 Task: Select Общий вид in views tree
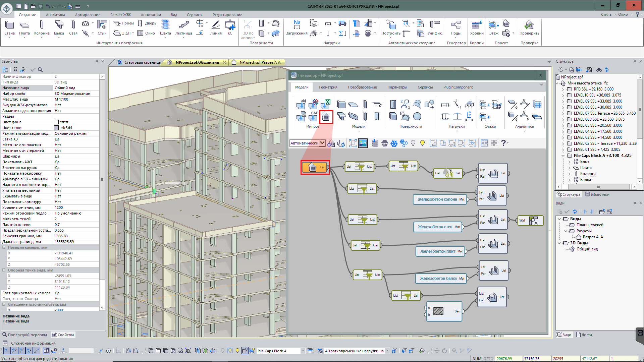pos(587,249)
